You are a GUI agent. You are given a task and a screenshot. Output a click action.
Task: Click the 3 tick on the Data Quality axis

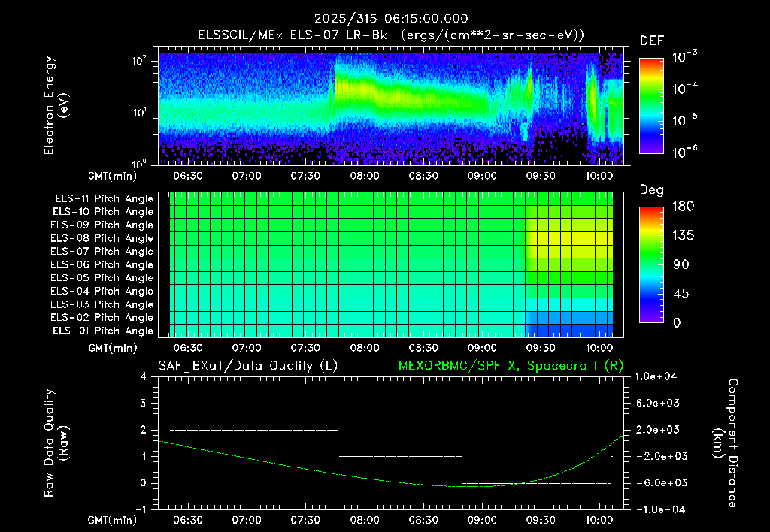144,404
